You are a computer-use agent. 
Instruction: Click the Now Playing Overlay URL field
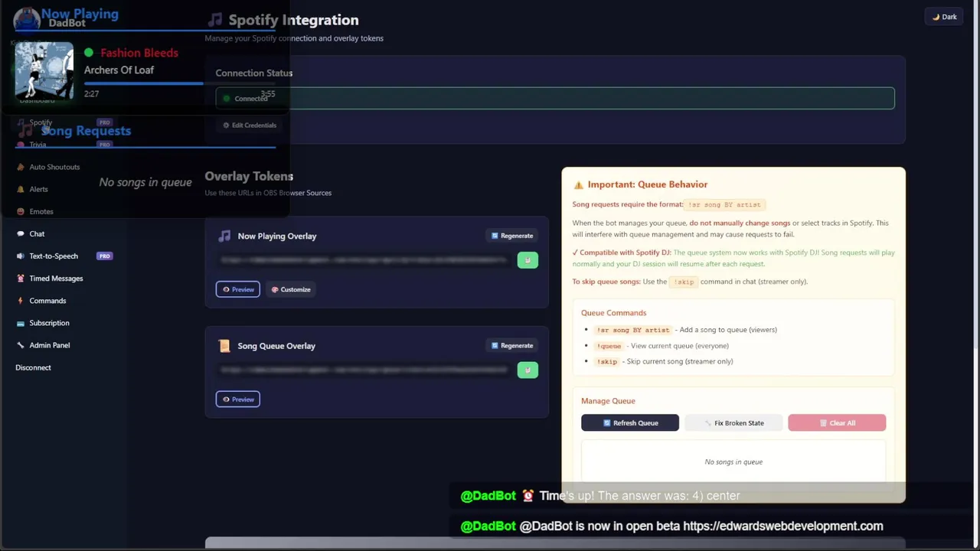[x=364, y=260]
